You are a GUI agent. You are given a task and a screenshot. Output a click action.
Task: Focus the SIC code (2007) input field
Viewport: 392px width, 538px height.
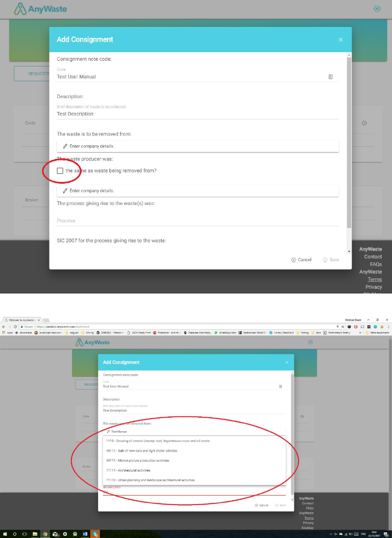click(x=194, y=492)
